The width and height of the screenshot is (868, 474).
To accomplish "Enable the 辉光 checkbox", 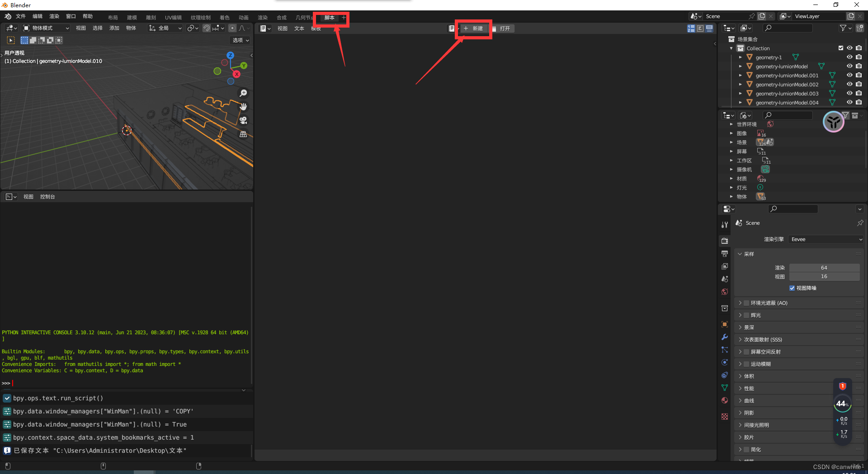I will click(746, 315).
